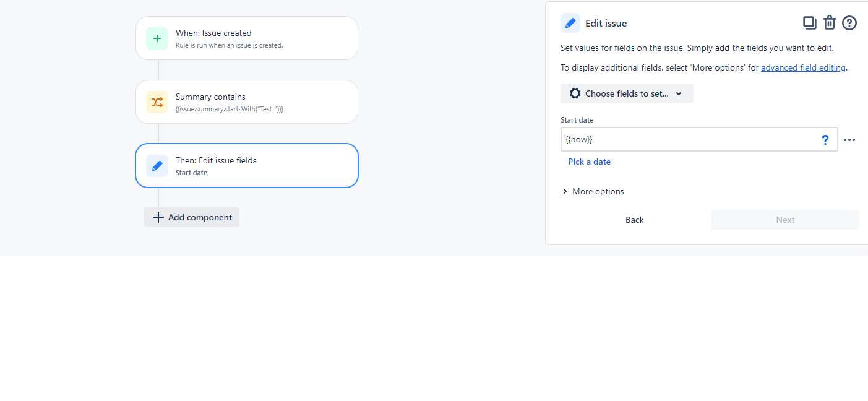Expand More options section
Screen dimensions: 868x401
pos(598,191)
